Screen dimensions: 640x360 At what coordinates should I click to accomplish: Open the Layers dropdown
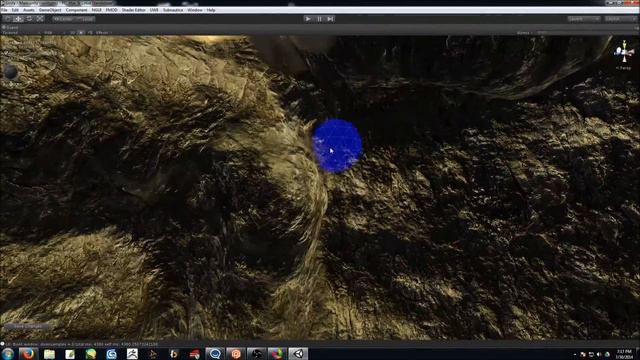coord(584,19)
